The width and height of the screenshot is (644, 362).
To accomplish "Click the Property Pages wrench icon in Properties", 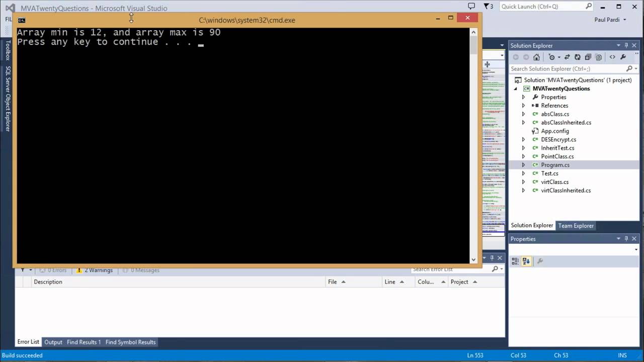I will pyautogui.click(x=540, y=261).
